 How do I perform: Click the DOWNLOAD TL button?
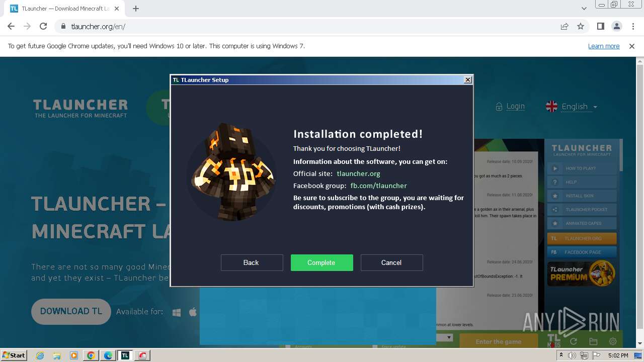[x=71, y=311]
